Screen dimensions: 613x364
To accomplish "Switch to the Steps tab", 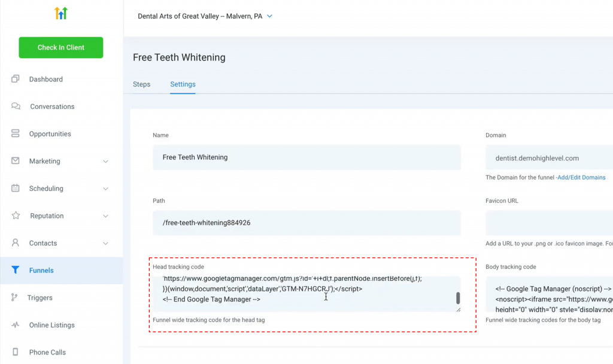I will coord(141,84).
